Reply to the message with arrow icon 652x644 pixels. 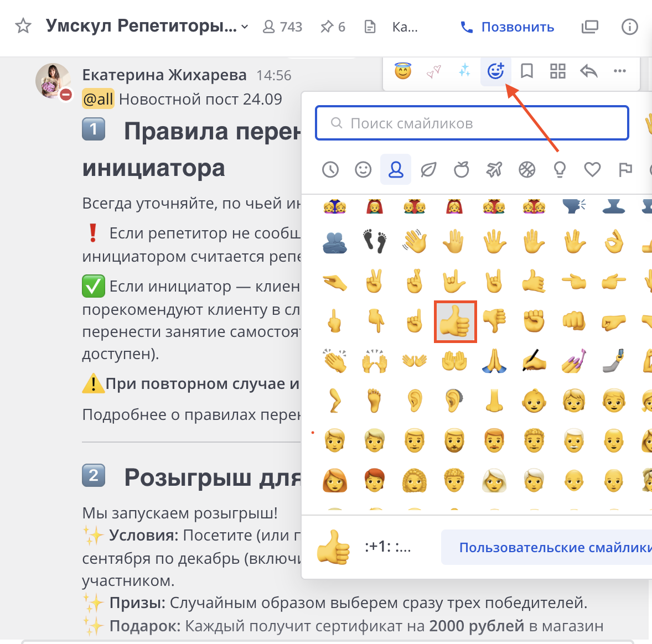tap(589, 71)
